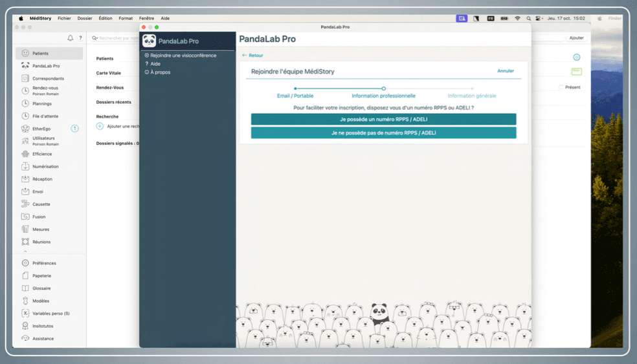Open the Fenêtre menu
This screenshot has width=637, height=364.
coord(146,18)
